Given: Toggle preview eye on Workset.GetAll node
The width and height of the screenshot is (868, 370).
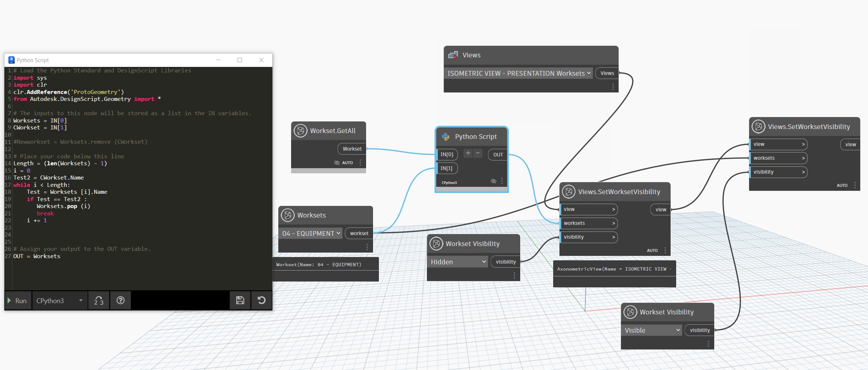Looking at the screenshot, I should [x=337, y=163].
